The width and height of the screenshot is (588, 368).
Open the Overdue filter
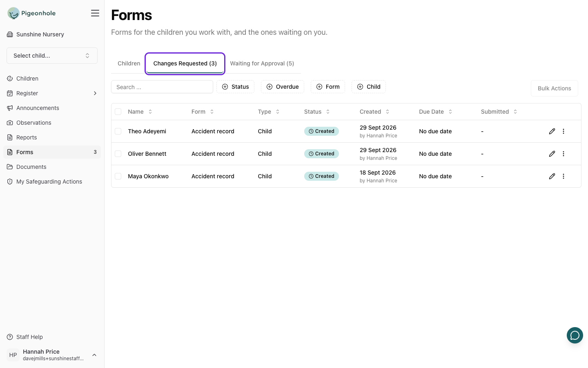(x=283, y=87)
